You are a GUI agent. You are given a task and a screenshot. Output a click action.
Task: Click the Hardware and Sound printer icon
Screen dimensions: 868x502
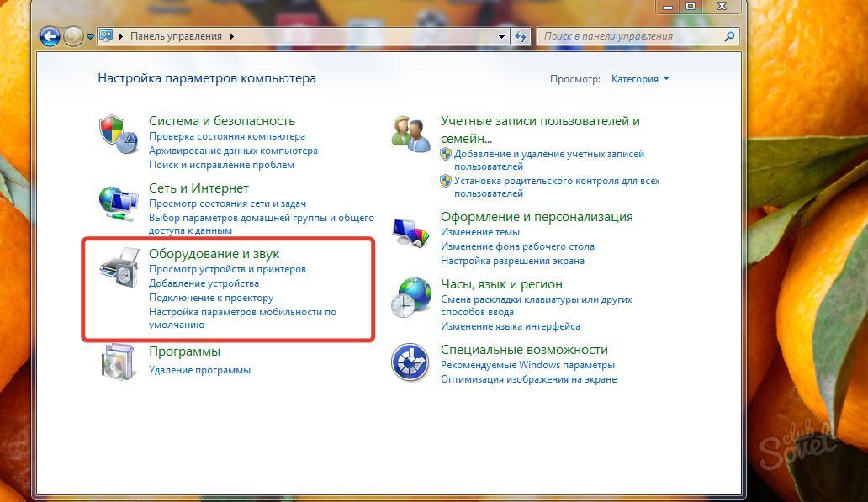[x=118, y=267]
